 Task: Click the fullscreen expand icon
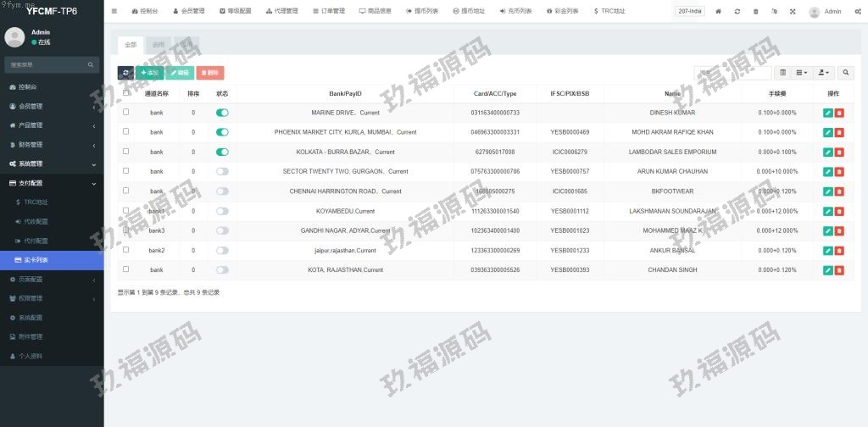point(793,12)
